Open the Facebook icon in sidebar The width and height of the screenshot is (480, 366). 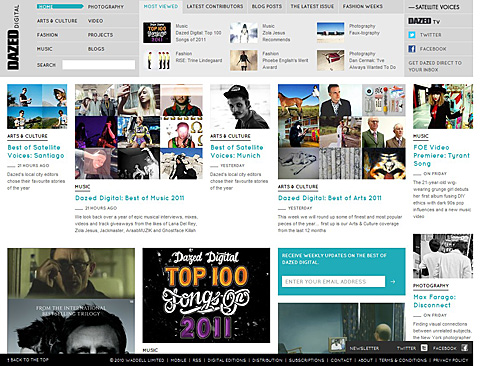[412, 49]
